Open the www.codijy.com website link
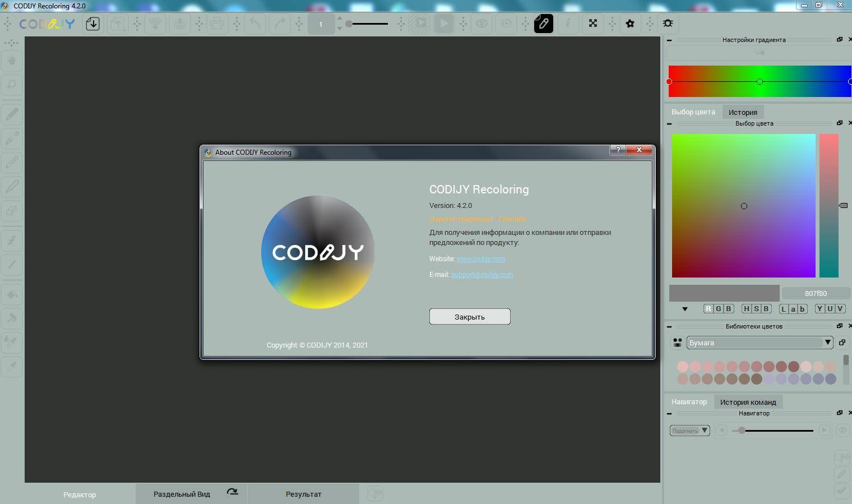The width and height of the screenshot is (852, 504). (481, 259)
